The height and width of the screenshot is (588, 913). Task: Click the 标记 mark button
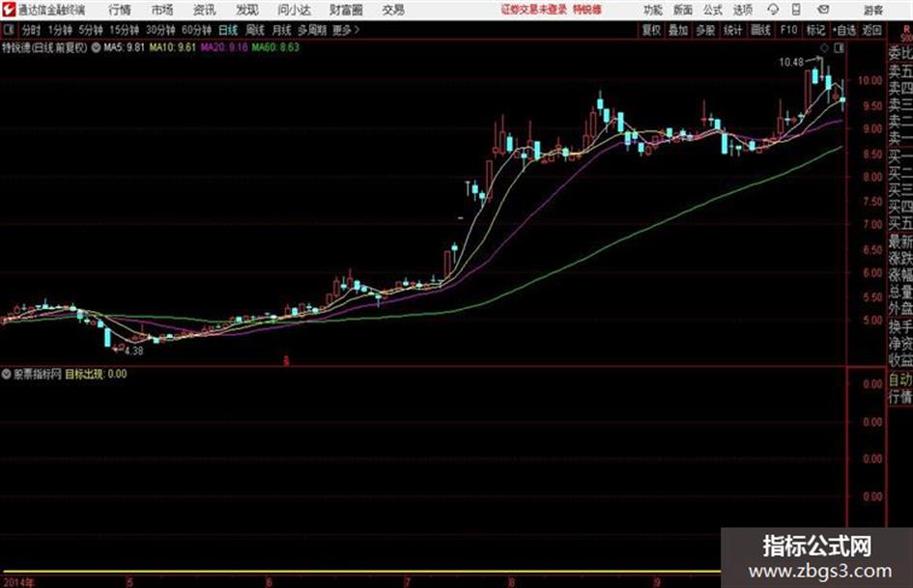click(815, 30)
